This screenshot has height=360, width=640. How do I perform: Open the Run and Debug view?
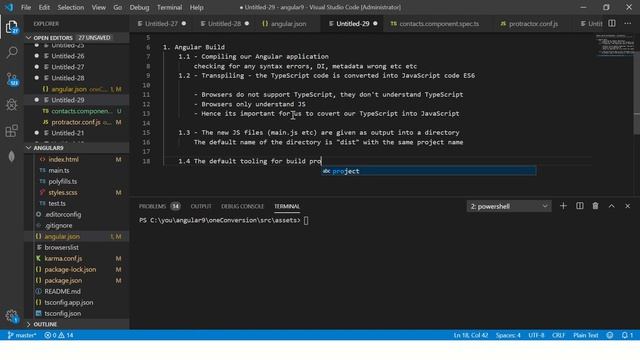[12, 104]
